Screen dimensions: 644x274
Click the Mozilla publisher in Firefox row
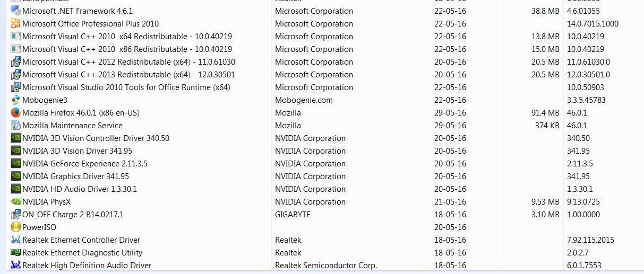[288, 112]
